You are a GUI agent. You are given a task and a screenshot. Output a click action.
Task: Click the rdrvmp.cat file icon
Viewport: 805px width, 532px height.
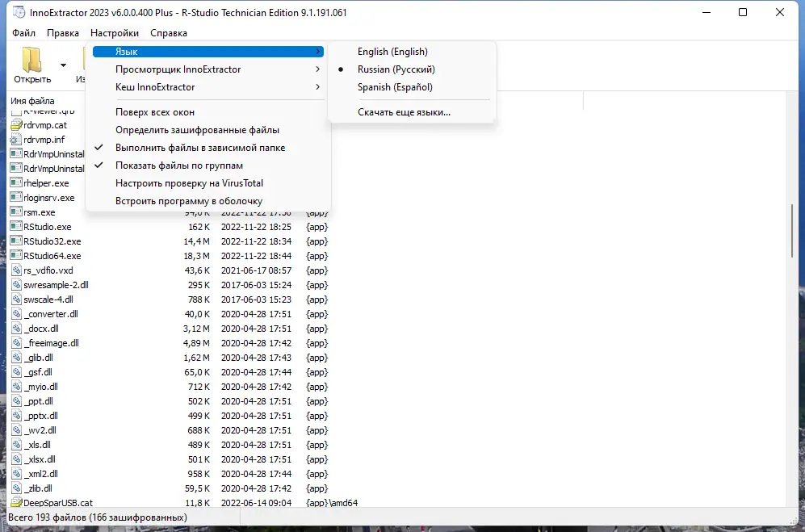click(16, 125)
